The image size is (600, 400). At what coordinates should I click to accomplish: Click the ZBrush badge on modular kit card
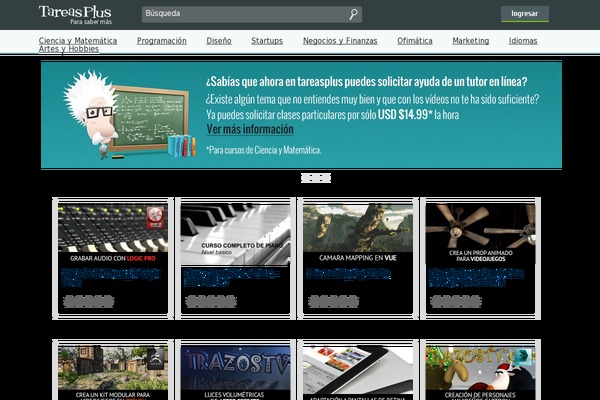(156, 359)
